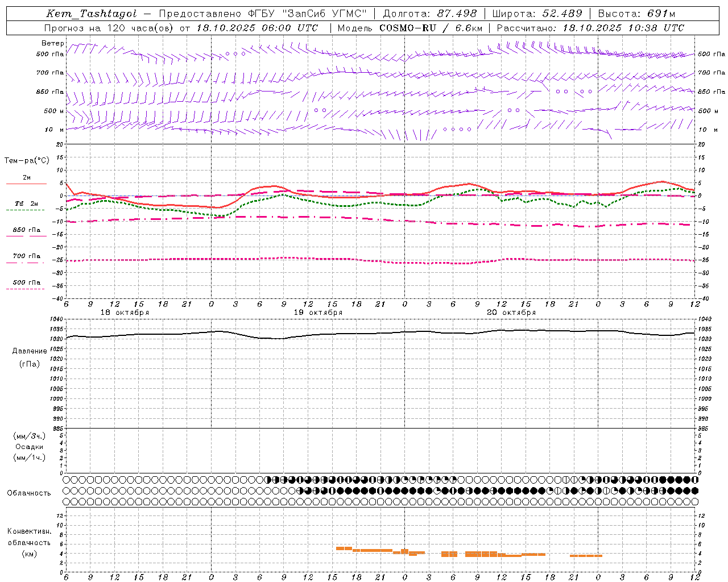Click the Td 2м legend label
The width and height of the screenshot is (728, 582).
tap(27, 203)
